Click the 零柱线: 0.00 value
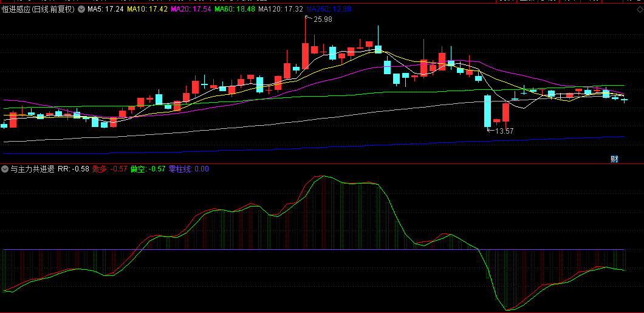The image size is (644, 313). click(x=189, y=169)
